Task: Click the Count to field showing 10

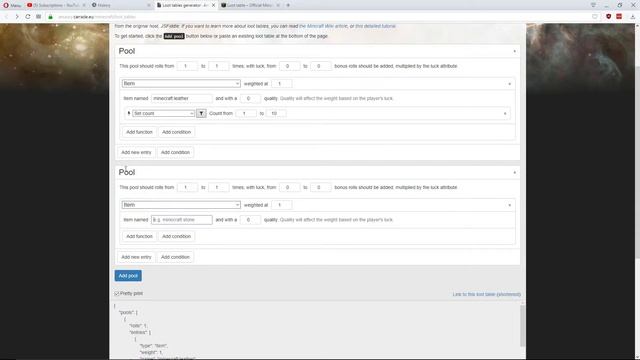Action: [276, 113]
